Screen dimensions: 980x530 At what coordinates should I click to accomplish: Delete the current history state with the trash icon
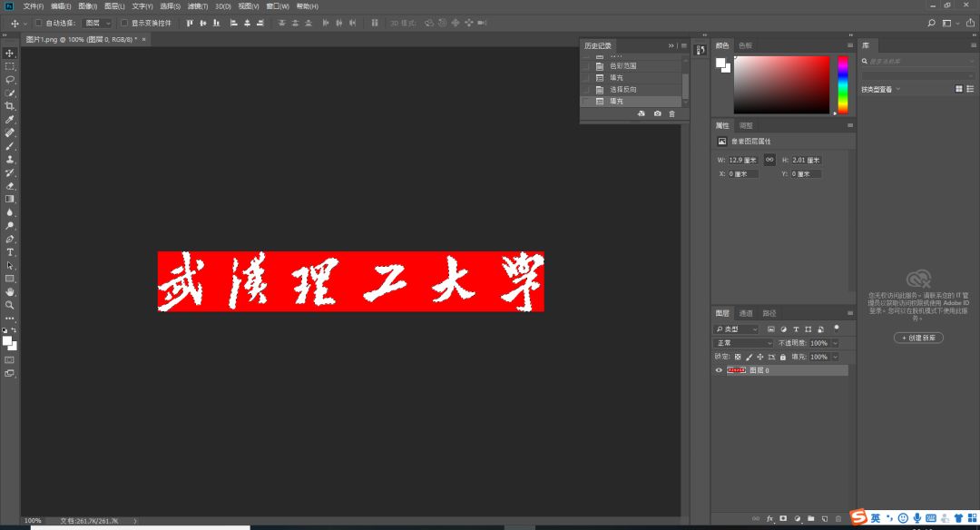click(671, 113)
